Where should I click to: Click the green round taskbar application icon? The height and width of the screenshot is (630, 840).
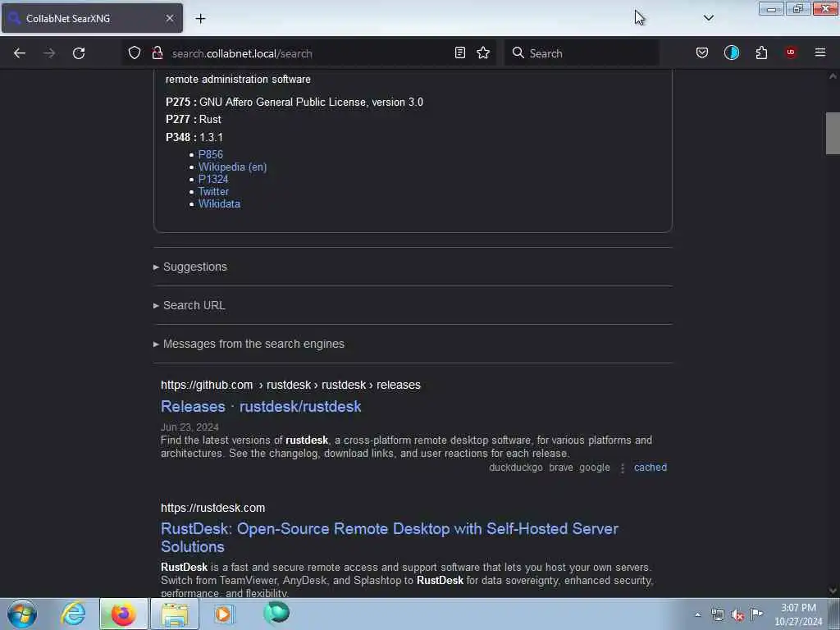276,613
